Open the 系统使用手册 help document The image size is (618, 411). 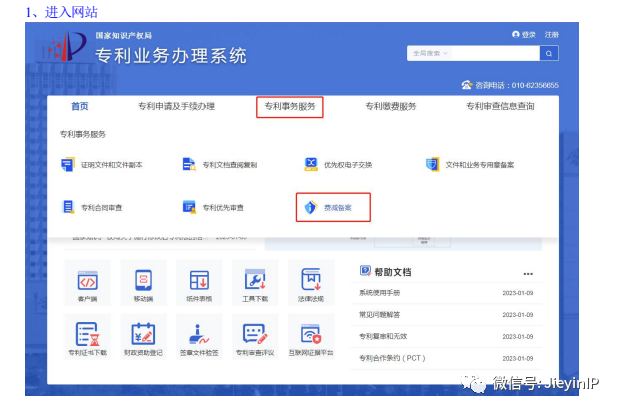coord(380,292)
